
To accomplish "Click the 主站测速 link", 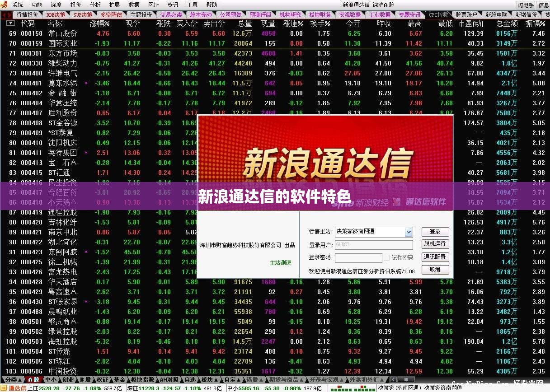I will (x=280, y=263).
